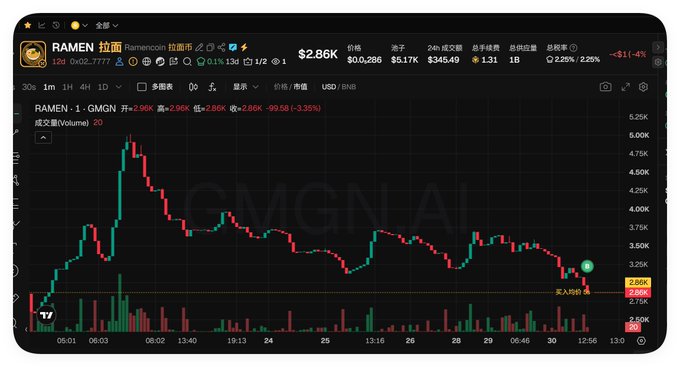Click the orange warning circle icon

tap(133, 62)
